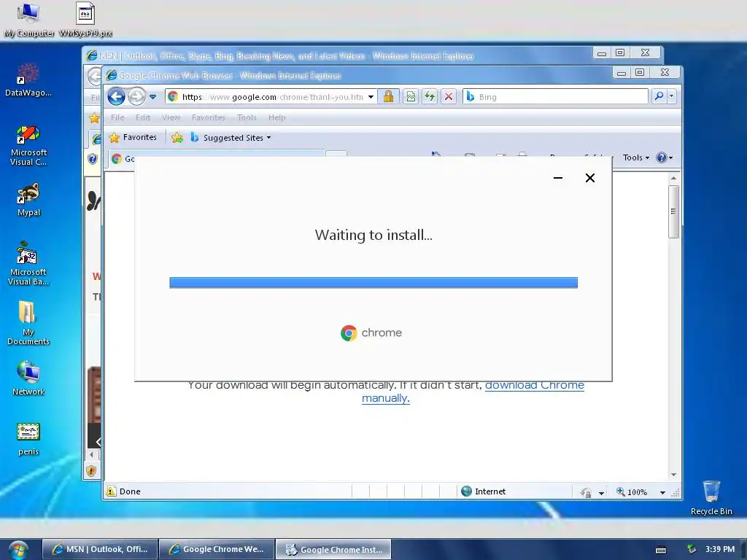Click the install progress bar
Image resolution: width=747 pixels, height=560 pixels.
point(373,283)
